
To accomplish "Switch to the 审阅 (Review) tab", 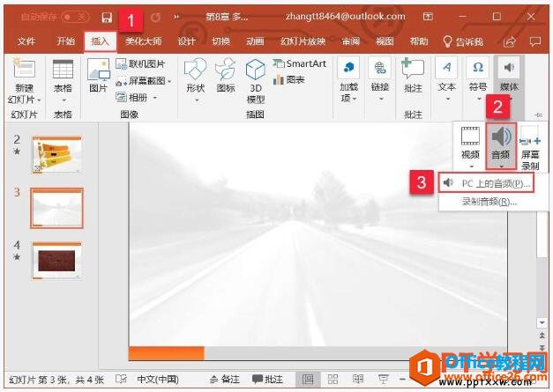I will 350,41.
